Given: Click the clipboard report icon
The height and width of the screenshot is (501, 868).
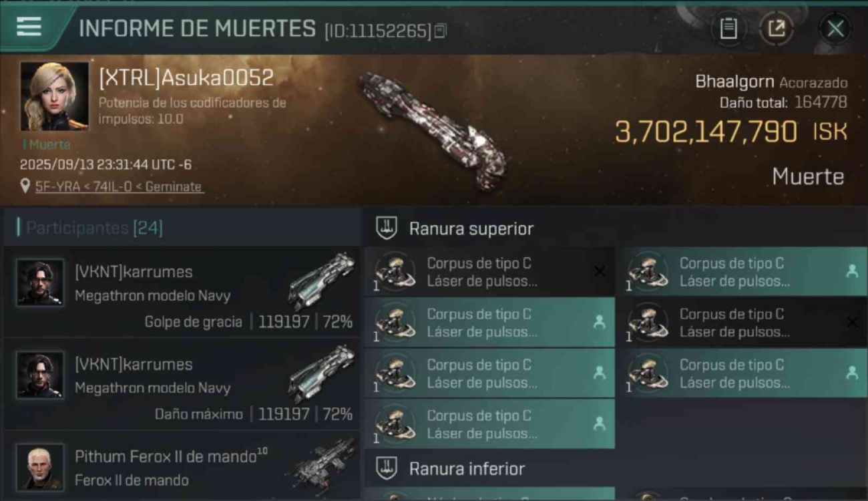Looking at the screenshot, I should click(728, 28).
